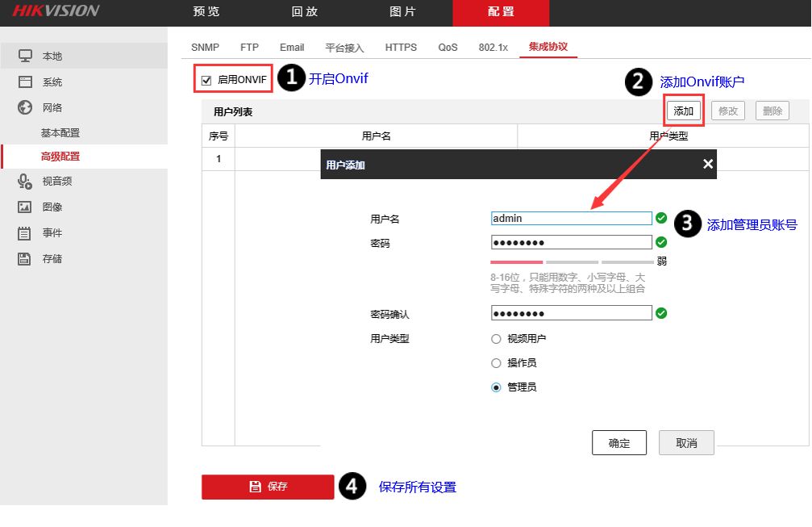Click the disk icon on the 保存 button
This screenshot has height=527, width=812.
[255, 487]
